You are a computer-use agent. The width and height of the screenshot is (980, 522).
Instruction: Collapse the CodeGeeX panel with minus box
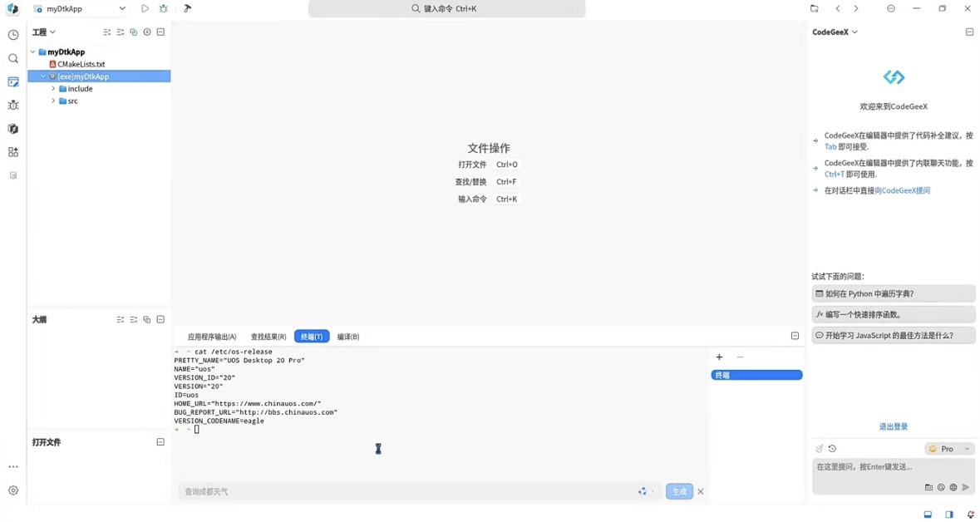(970, 32)
